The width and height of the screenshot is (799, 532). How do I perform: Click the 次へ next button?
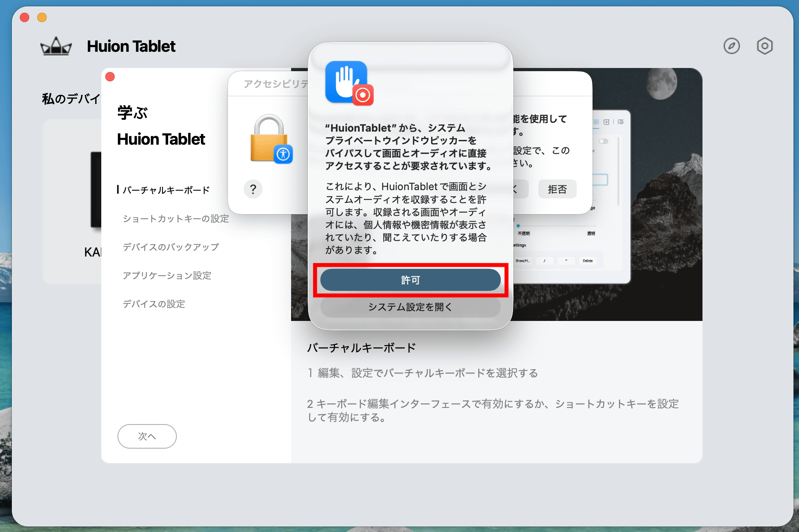coord(147,436)
